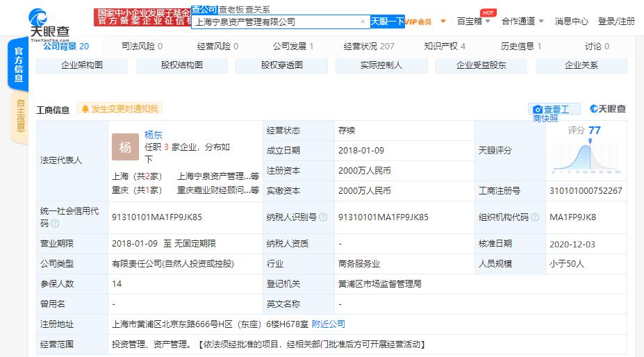Open the 附近公司 link
The height and width of the screenshot is (357, 644).
click(328, 324)
